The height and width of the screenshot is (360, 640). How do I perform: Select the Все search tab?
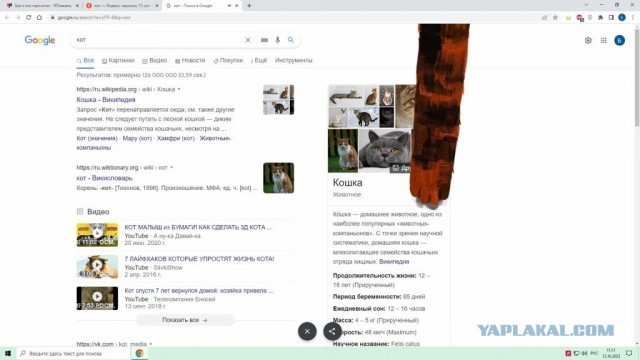click(x=85, y=60)
